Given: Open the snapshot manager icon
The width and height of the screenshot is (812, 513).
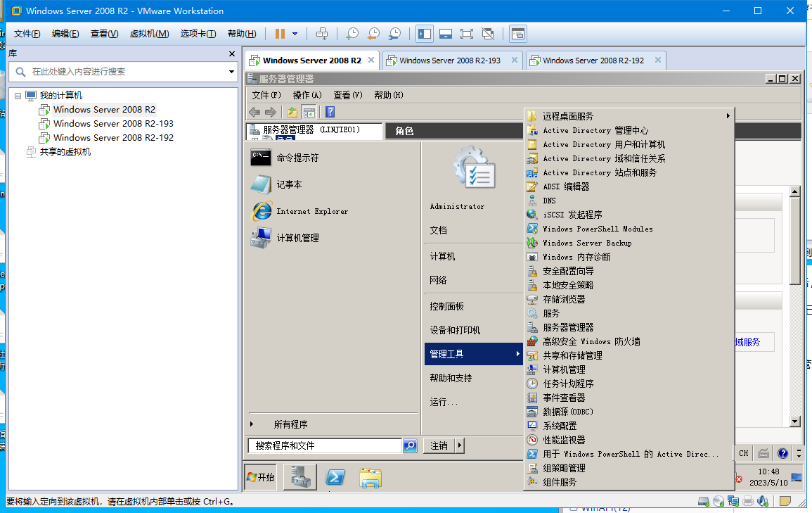Looking at the screenshot, I should coord(394,34).
